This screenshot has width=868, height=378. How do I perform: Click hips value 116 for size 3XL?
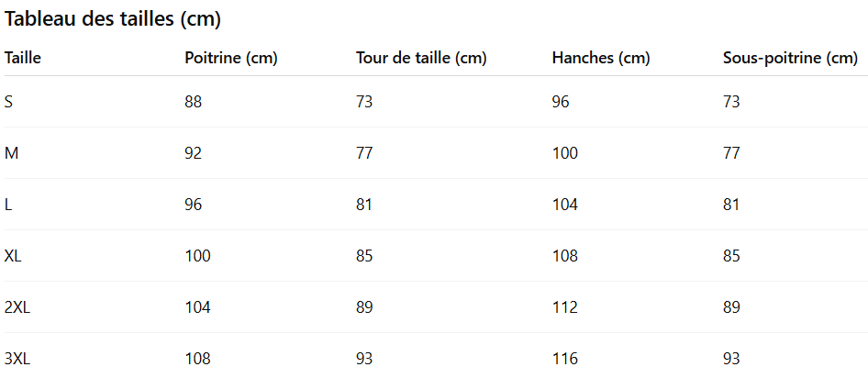[564, 359]
